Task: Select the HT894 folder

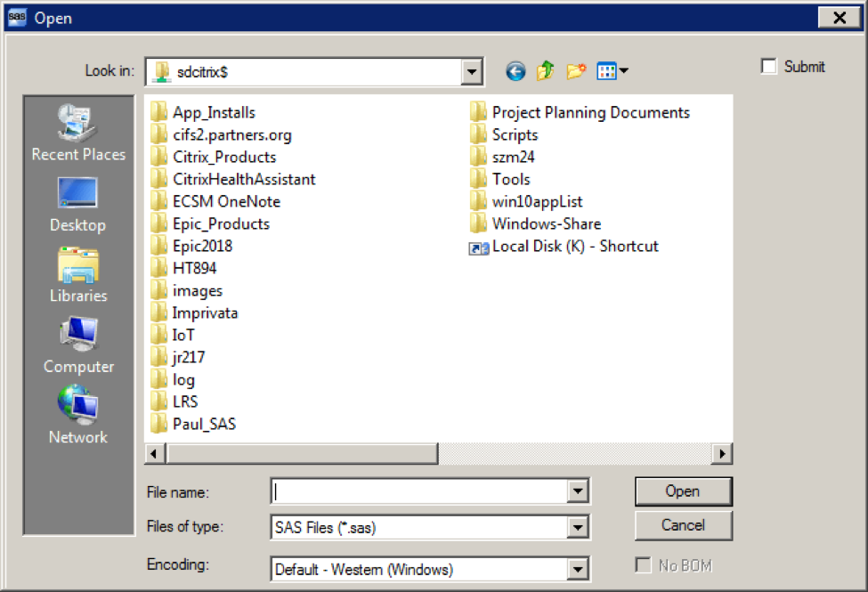Action: 183,268
